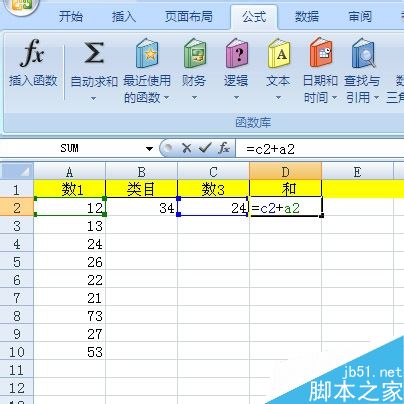Open the Text (文本) functions icon
The image size is (404, 404).
[x=278, y=53]
